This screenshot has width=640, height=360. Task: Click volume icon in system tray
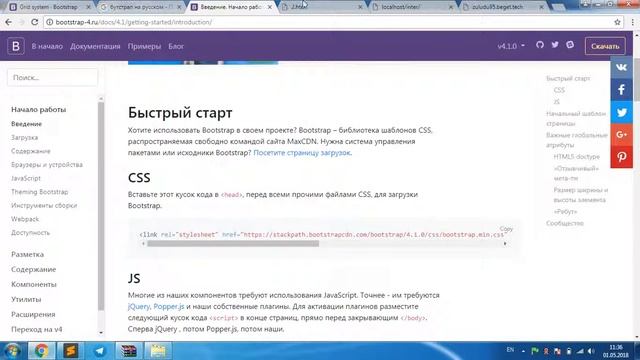[591, 351]
